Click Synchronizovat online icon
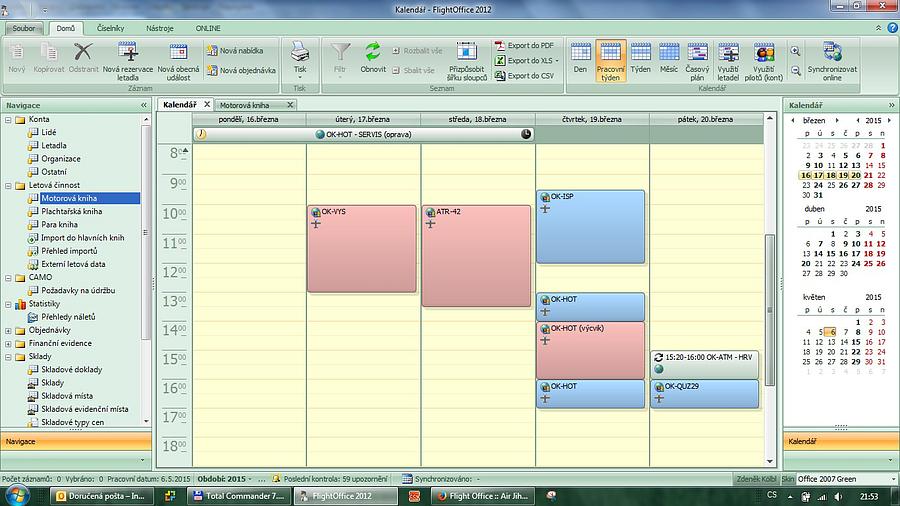The width and height of the screenshot is (900, 506). (831, 52)
